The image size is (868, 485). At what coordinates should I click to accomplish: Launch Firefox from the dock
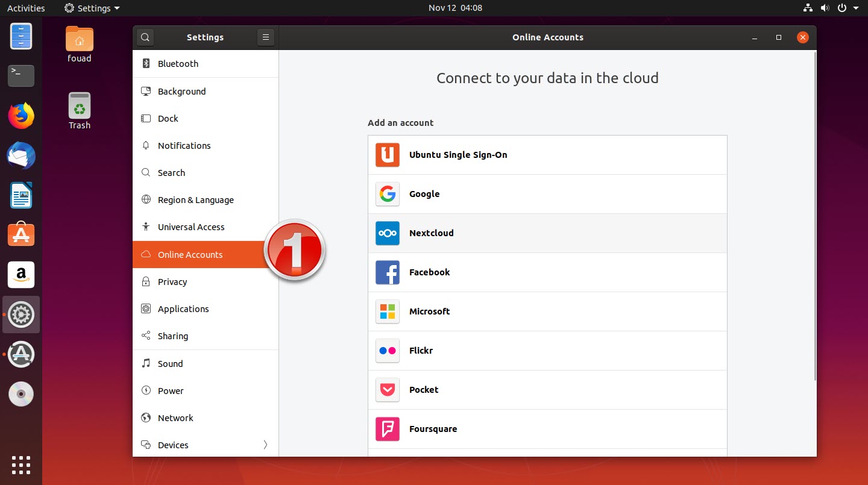(21, 116)
